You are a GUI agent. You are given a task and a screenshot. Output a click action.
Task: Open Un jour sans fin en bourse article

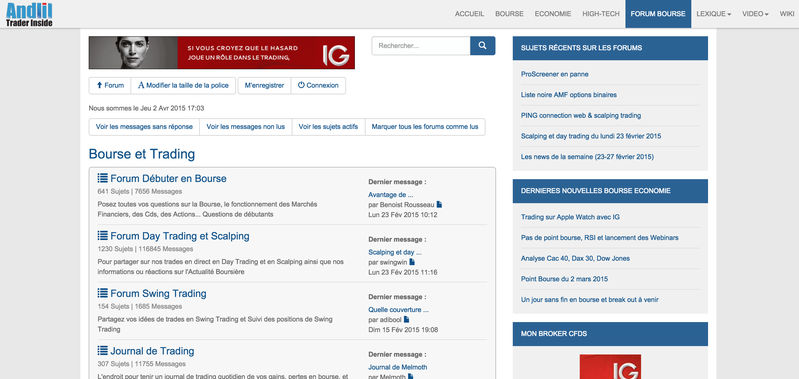pyautogui.click(x=590, y=300)
